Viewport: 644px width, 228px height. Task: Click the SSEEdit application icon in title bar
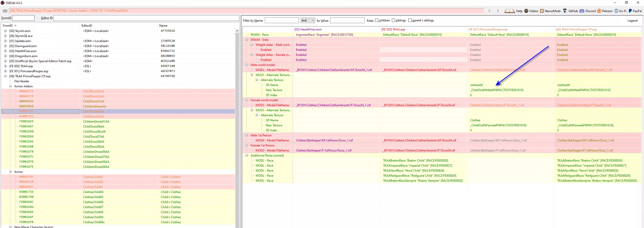[x=3, y=3]
